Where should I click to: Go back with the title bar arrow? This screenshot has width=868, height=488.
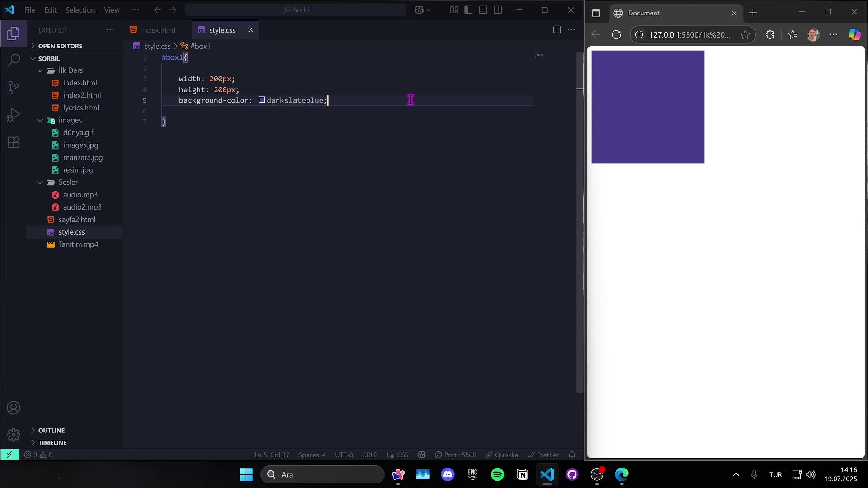click(x=157, y=10)
